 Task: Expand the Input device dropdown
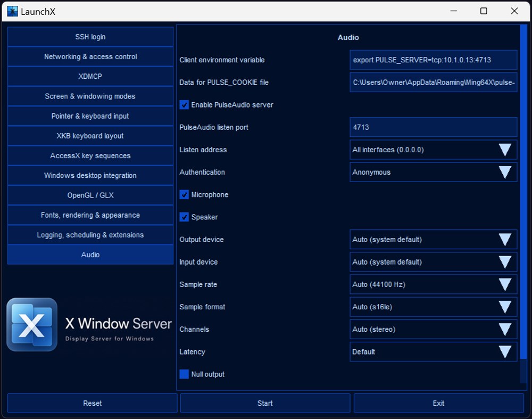tap(433, 262)
